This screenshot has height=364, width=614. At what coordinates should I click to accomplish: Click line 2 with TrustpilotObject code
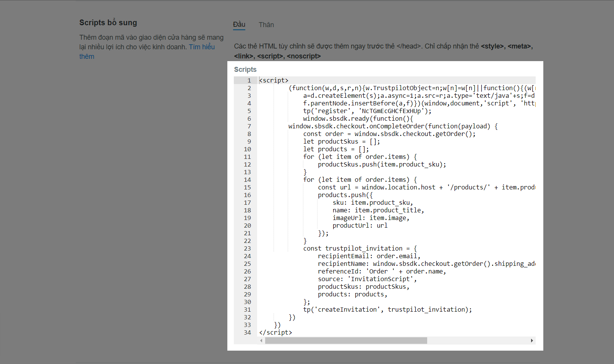[412, 88]
